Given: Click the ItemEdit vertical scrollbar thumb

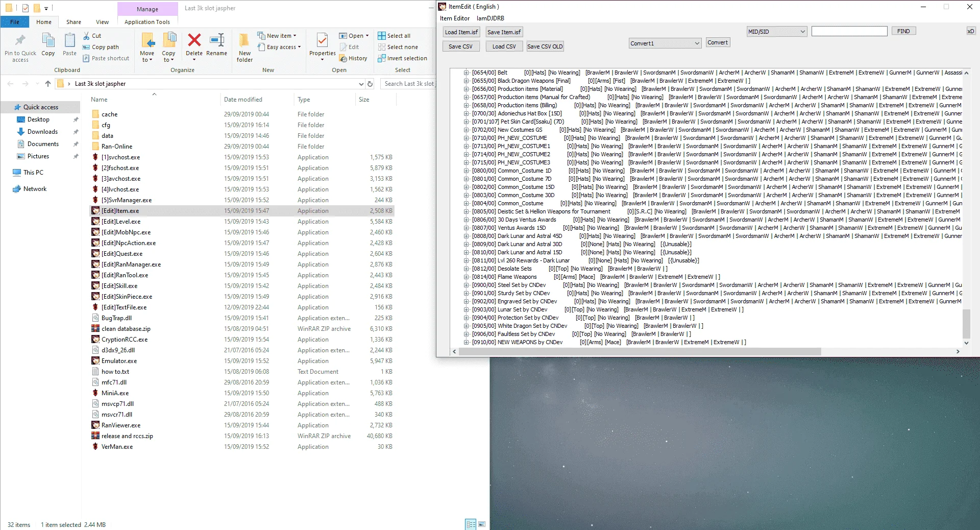Looking at the screenshot, I should click(x=966, y=324).
